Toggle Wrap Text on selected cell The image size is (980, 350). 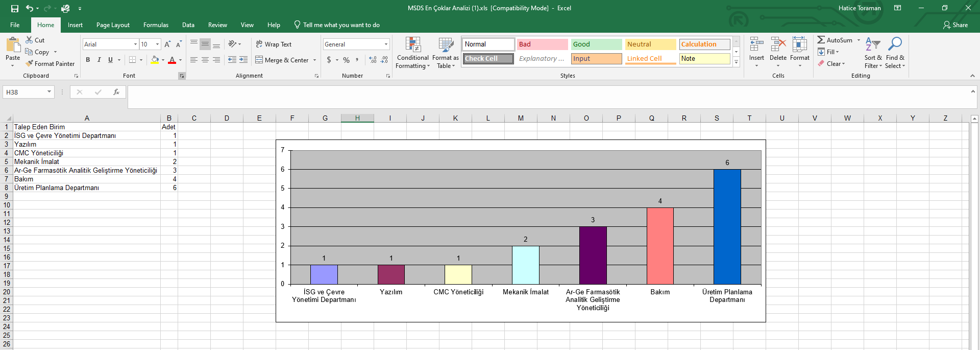pyautogui.click(x=274, y=44)
